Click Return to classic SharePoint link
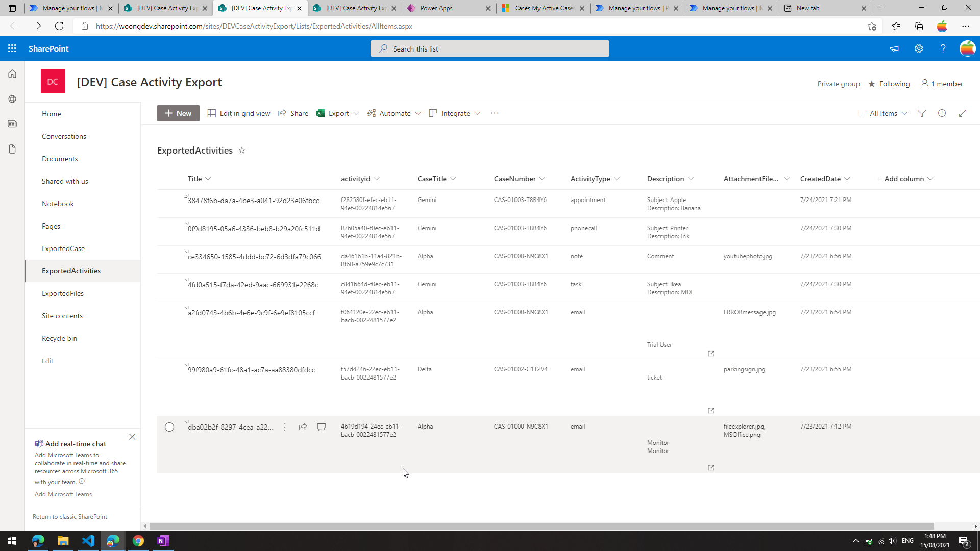Screen dimensions: 980x551 point(70,517)
